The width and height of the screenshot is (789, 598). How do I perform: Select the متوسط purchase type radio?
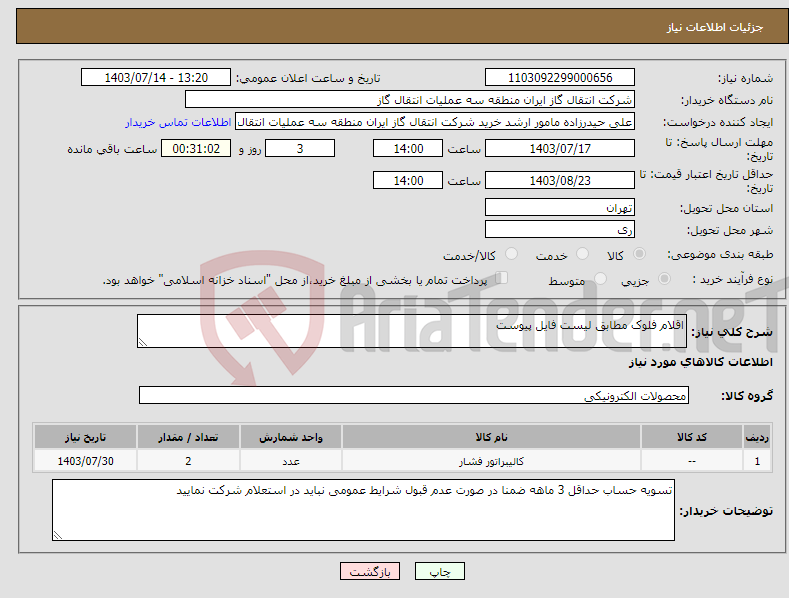pyautogui.click(x=600, y=279)
